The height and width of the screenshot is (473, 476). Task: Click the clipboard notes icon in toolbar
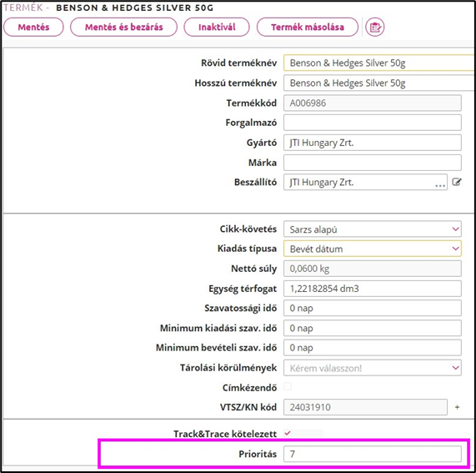374,27
